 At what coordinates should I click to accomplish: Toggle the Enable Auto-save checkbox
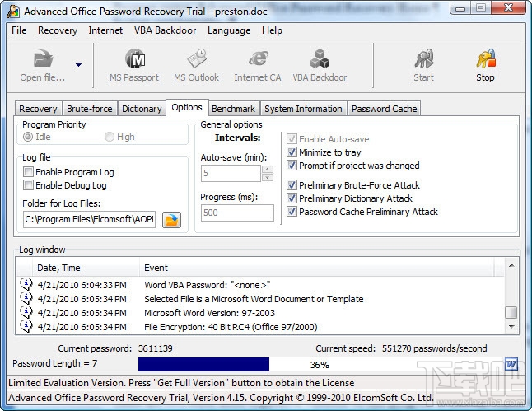[x=292, y=139]
